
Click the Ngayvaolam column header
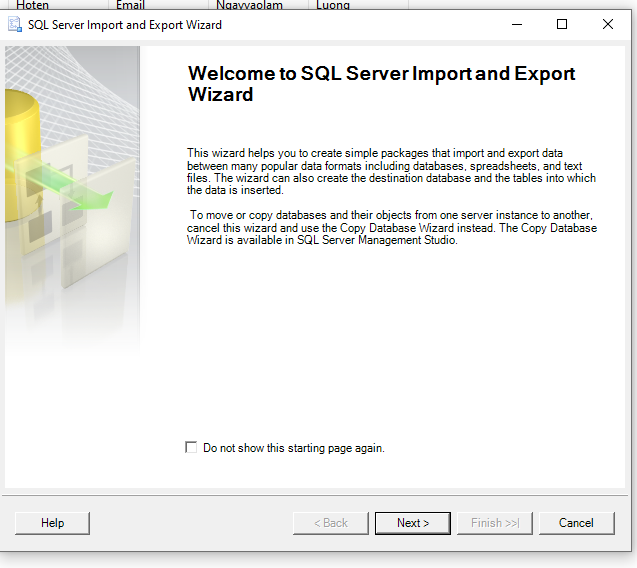coord(249,5)
